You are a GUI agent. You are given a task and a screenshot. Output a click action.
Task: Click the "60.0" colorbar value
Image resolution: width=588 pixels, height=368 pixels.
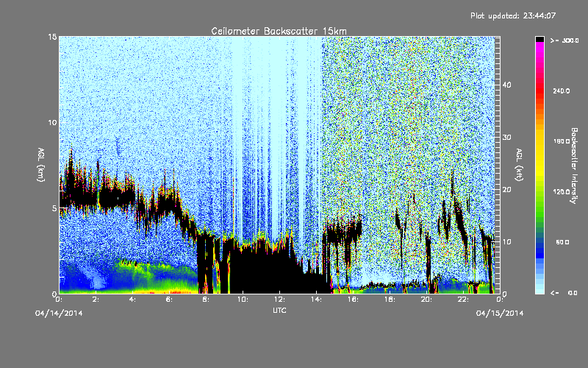[x=562, y=242]
